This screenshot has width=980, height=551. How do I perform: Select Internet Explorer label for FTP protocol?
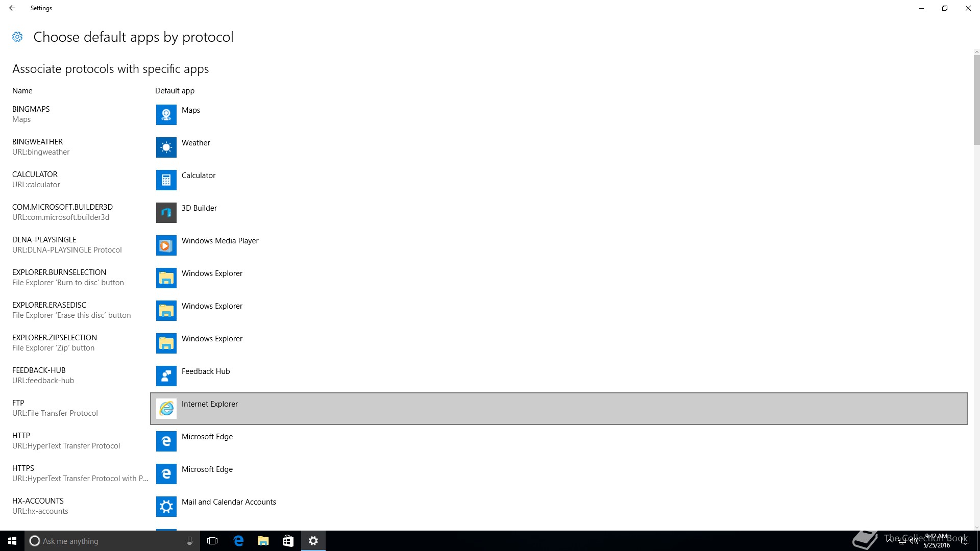tap(210, 404)
